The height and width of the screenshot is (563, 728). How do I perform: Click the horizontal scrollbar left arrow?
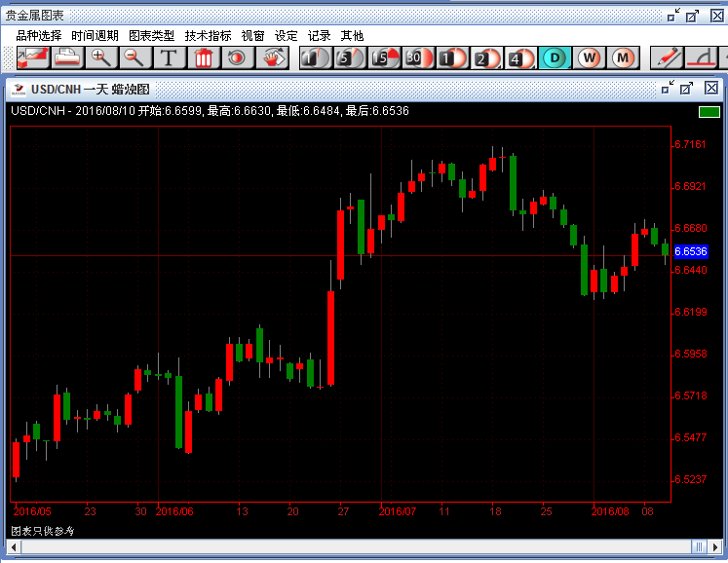click(x=14, y=546)
